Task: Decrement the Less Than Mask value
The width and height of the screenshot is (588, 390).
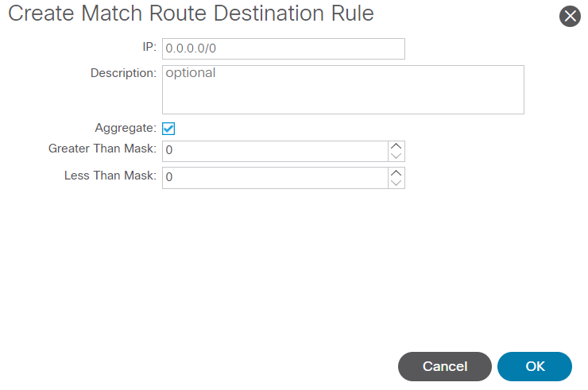Action: click(397, 183)
